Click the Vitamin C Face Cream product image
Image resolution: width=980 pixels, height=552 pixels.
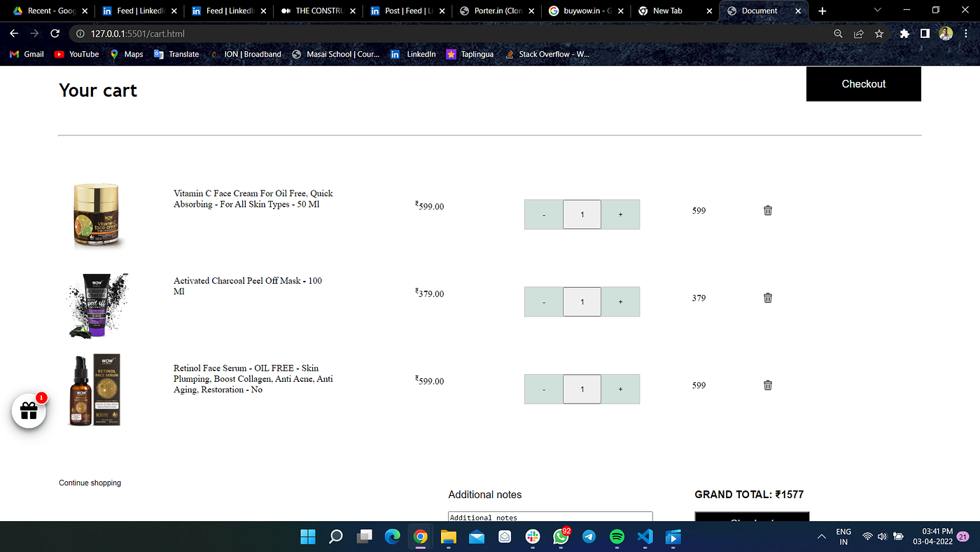click(97, 216)
